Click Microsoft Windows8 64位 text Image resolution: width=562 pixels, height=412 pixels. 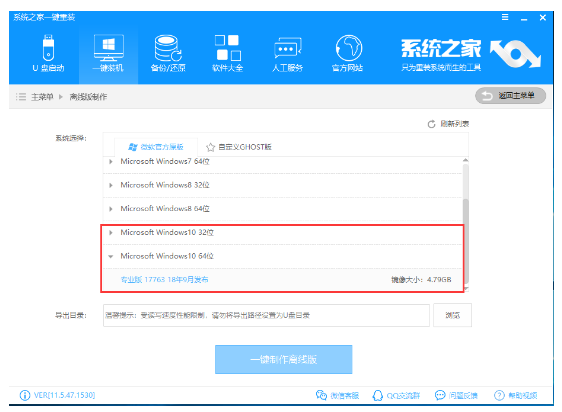coord(165,209)
